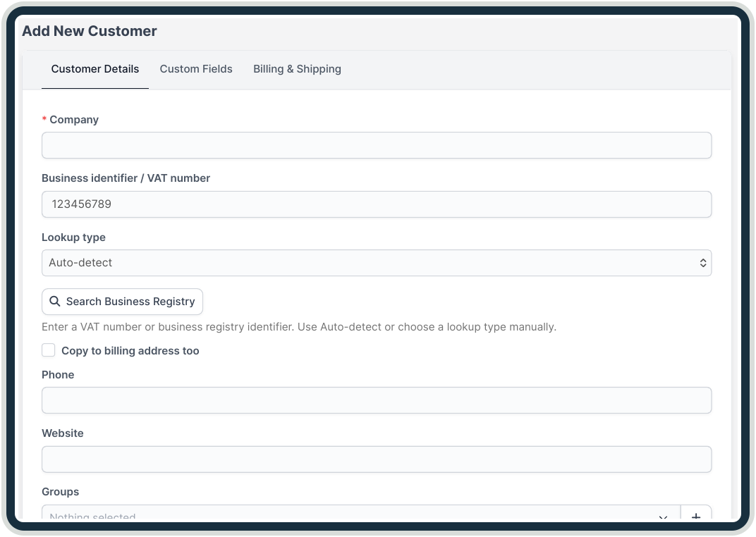The image size is (756, 537).
Task: Go to Billing & Shipping tab
Action: pos(297,69)
